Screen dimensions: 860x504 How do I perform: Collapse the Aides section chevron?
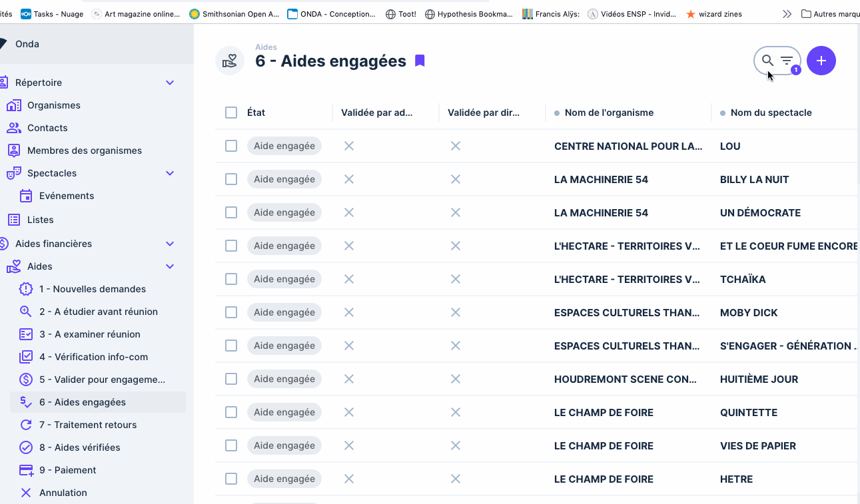click(x=170, y=266)
